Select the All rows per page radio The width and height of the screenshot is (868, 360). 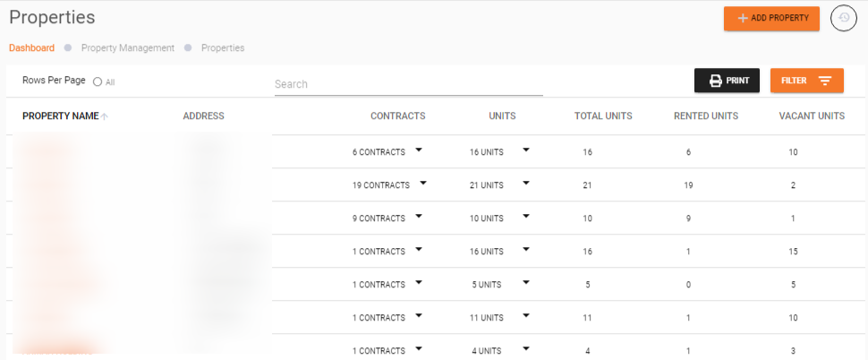98,81
